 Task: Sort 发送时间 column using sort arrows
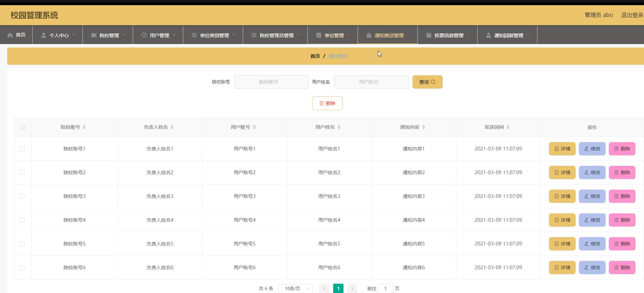(x=508, y=127)
